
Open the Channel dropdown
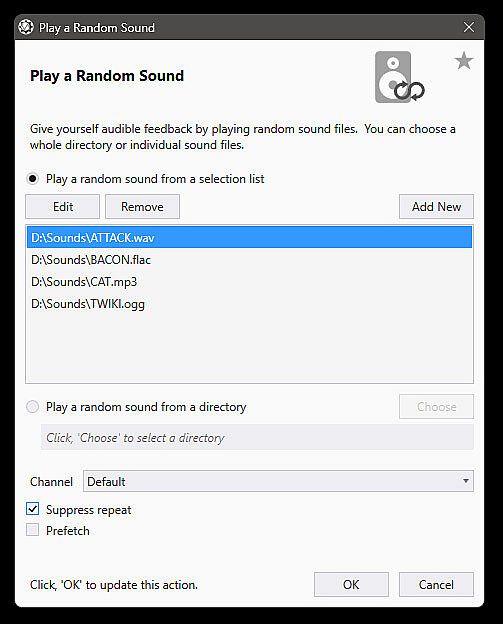tap(278, 481)
